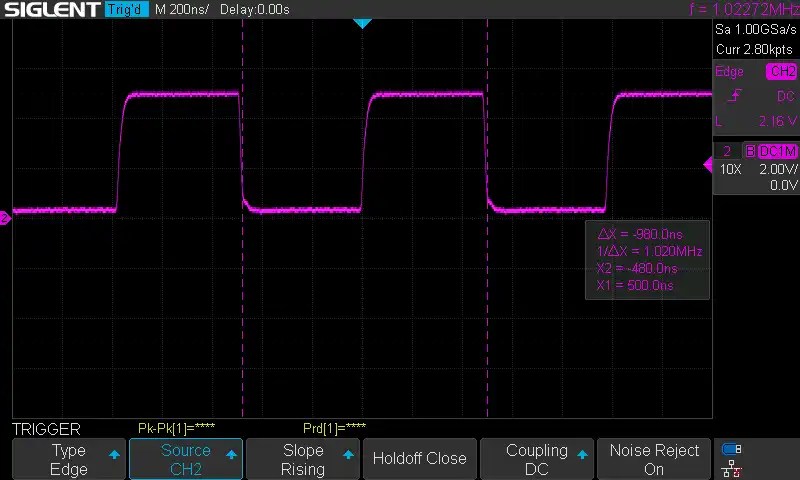800x480 pixels.
Task: Toggle Noise Reject setting
Action: (x=654, y=459)
